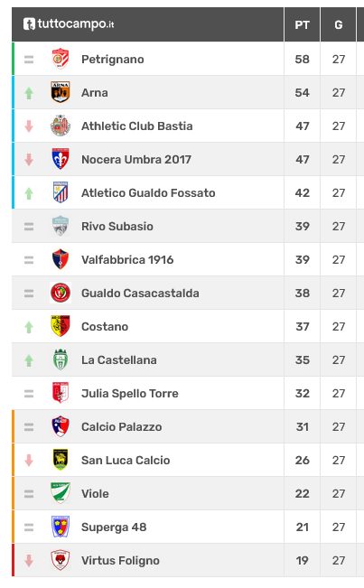This screenshot has width=364, height=588.
Task: Click the green up arrow beside Arna
Action: click(x=29, y=93)
